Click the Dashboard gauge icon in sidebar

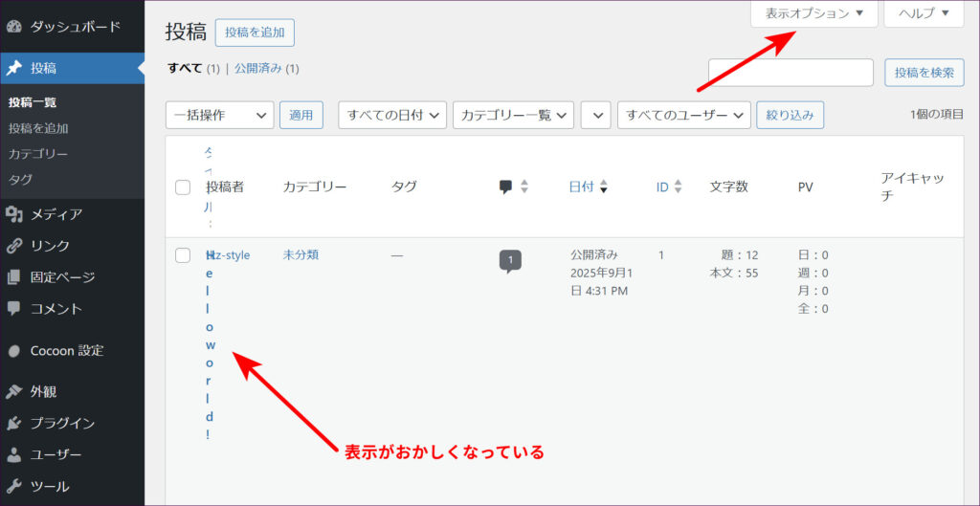pos(14,27)
